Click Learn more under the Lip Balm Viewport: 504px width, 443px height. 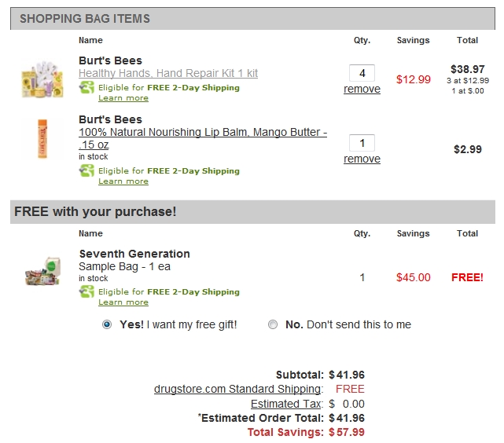[x=123, y=181]
